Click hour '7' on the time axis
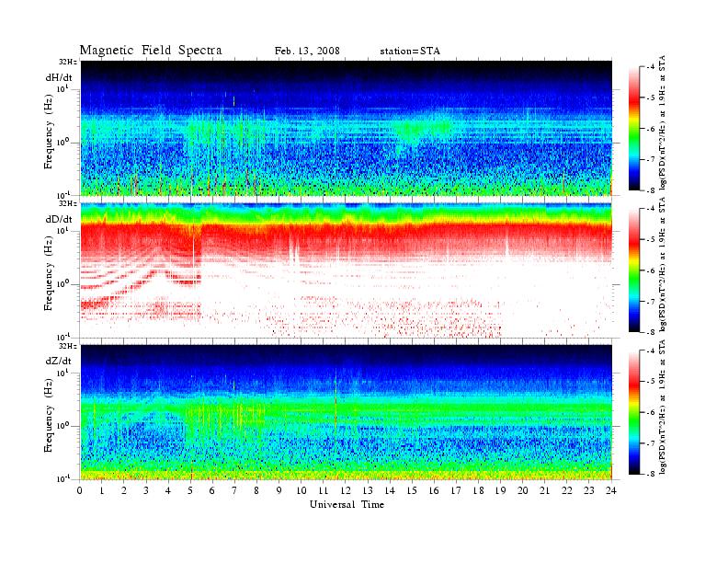Viewport: 728px width, 563px height. click(x=234, y=490)
